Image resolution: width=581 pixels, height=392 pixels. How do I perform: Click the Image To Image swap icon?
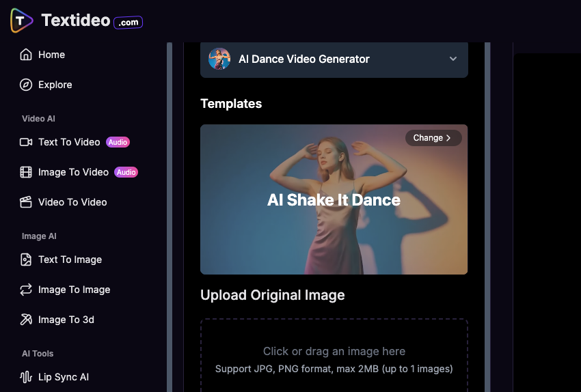[x=26, y=290]
